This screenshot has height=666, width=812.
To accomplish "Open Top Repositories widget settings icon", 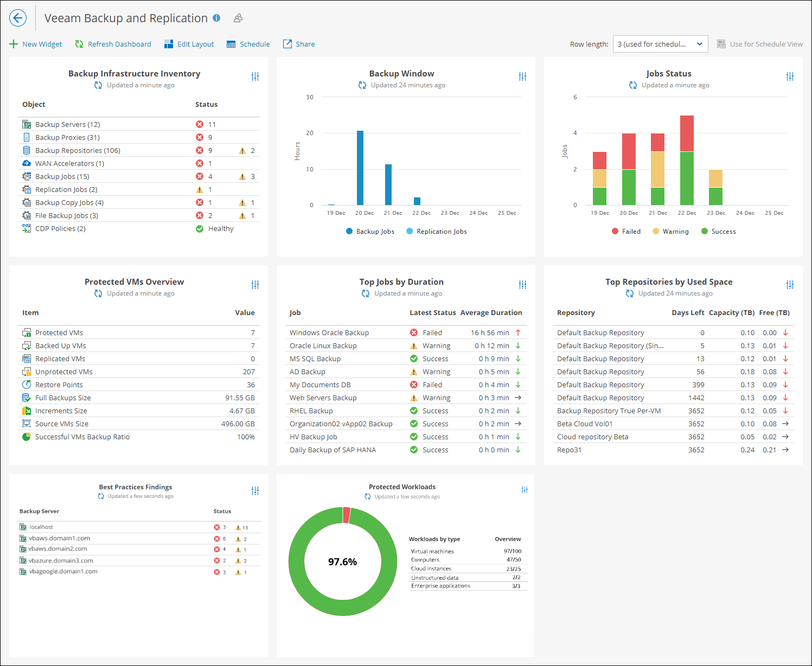I will pyautogui.click(x=790, y=285).
